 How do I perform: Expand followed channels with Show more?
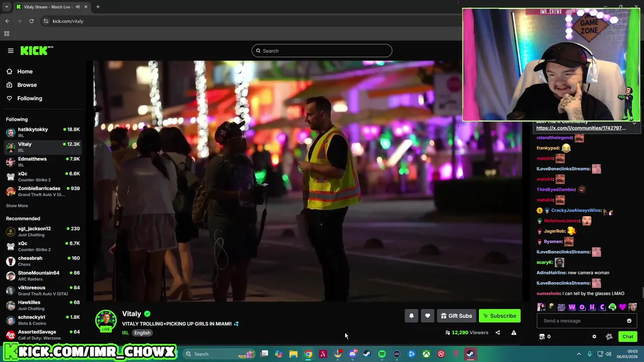tap(17, 206)
